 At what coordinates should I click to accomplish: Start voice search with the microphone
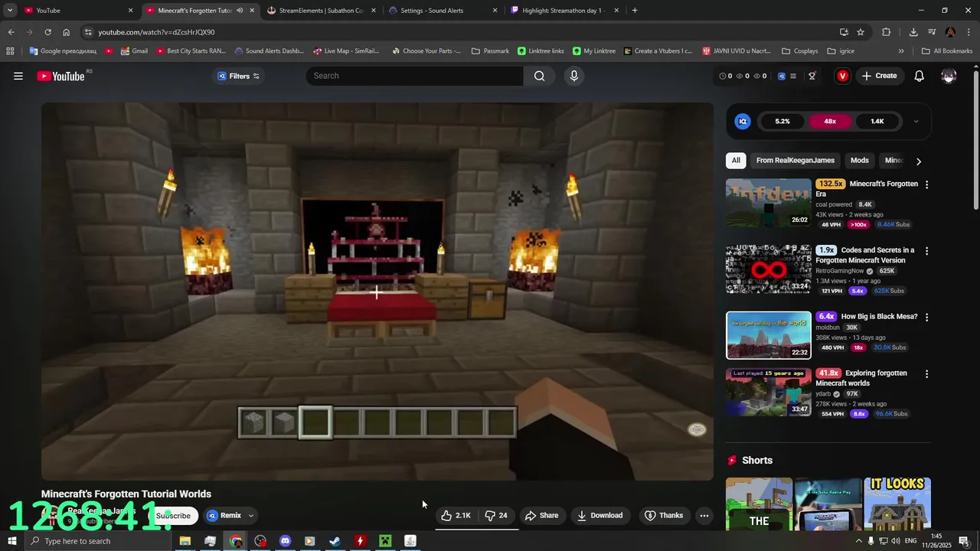pos(573,76)
